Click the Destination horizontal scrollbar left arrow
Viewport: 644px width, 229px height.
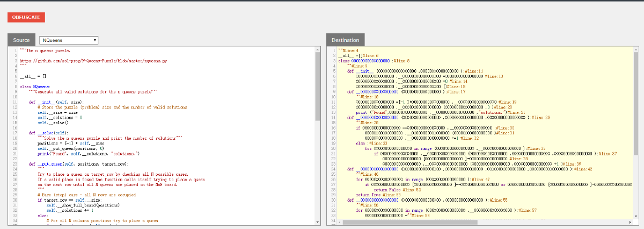[x=340, y=222]
